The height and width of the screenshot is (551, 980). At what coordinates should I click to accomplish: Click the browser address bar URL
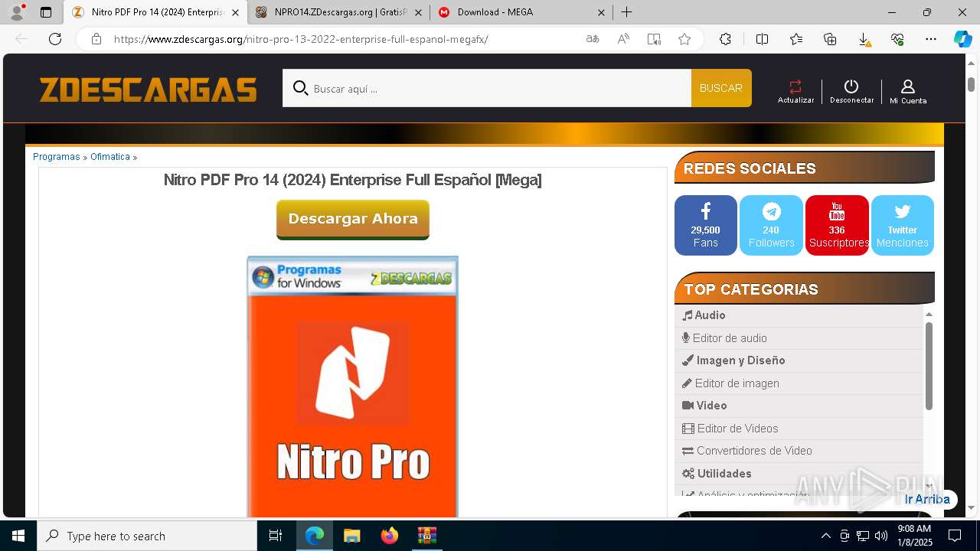(x=301, y=39)
